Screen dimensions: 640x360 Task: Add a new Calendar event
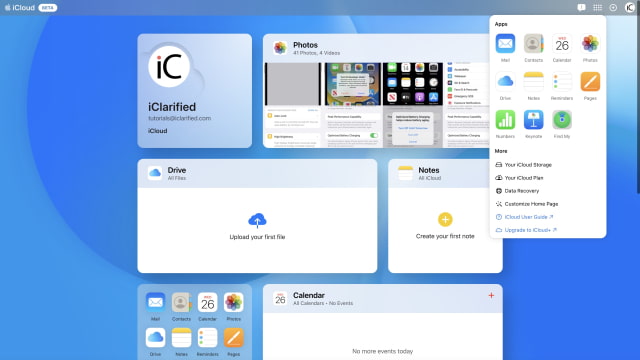(x=491, y=295)
